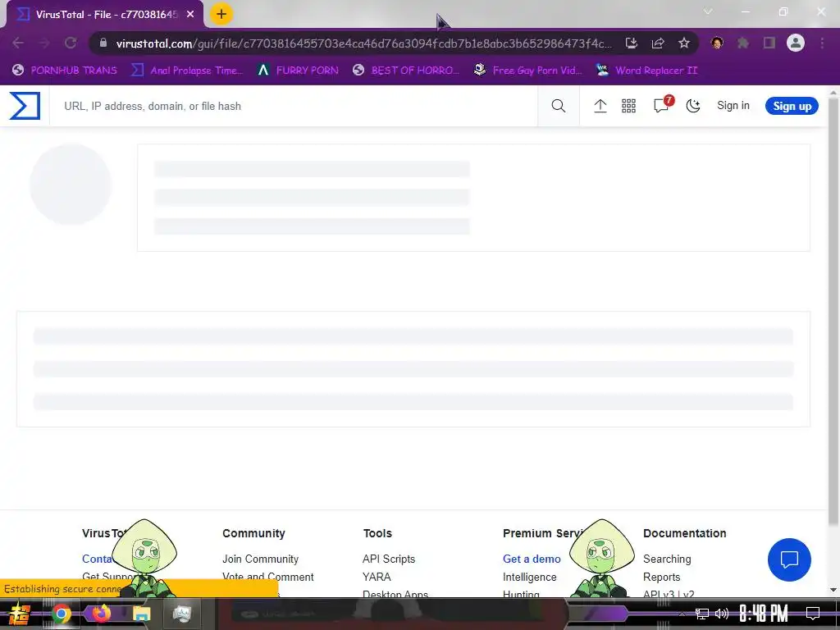
Task: Click Intelligence footer link
Action: [x=529, y=577]
